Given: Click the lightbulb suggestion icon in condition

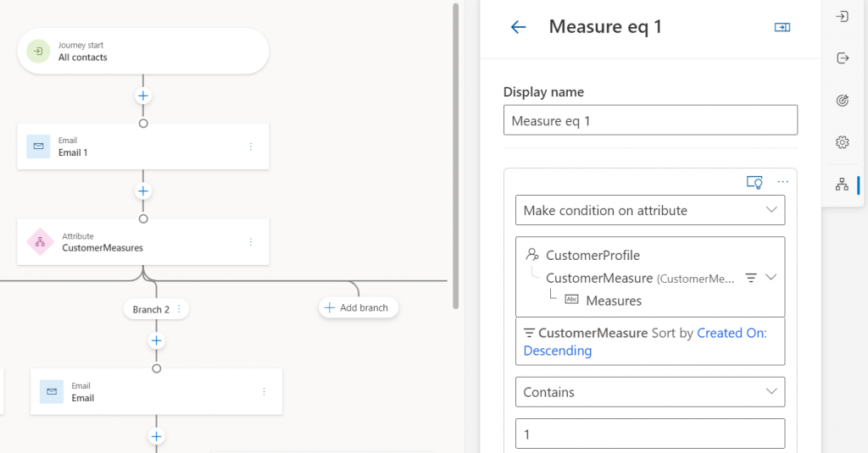Looking at the screenshot, I should (754, 182).
